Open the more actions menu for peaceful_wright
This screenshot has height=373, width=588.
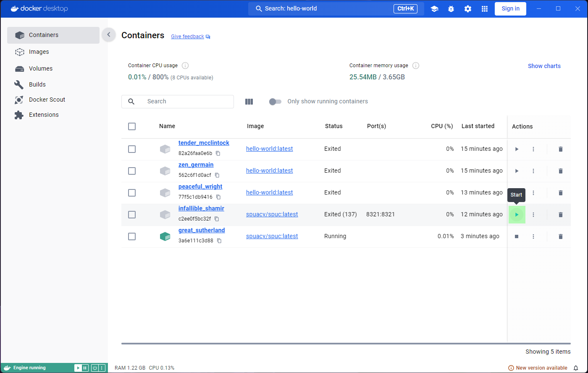point(533,193)
